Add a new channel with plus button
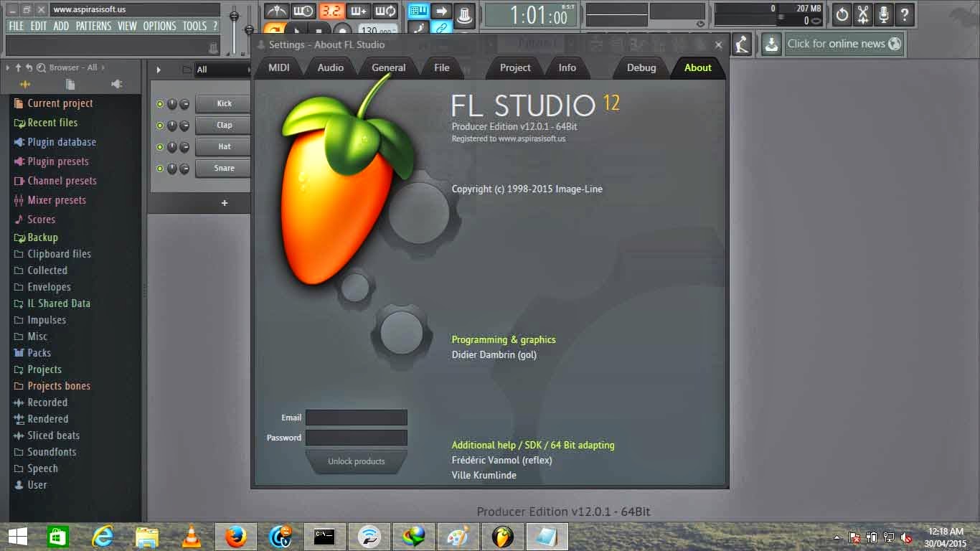Screen dimensions: 980x551 [225, 203]
